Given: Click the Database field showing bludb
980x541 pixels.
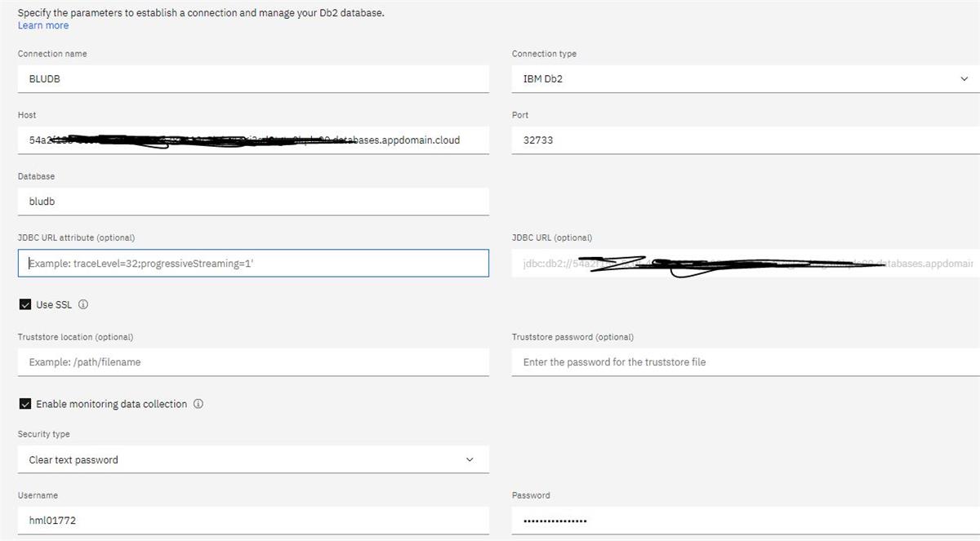Looking at the screenshot, I should point(253,201).
